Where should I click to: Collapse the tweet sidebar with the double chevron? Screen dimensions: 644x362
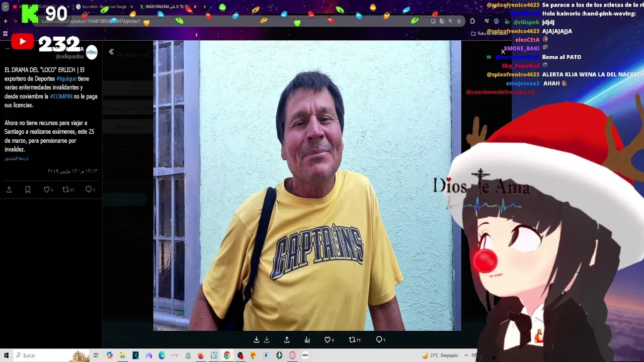pyautogui.click(x=111, y=52)
